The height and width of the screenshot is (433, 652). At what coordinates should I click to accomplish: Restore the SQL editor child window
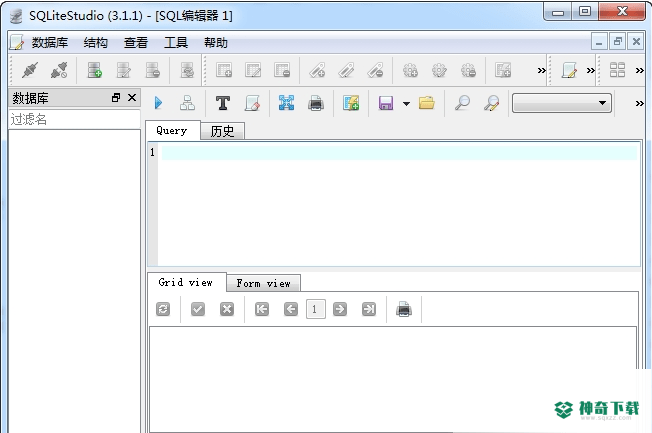(617, 42)
